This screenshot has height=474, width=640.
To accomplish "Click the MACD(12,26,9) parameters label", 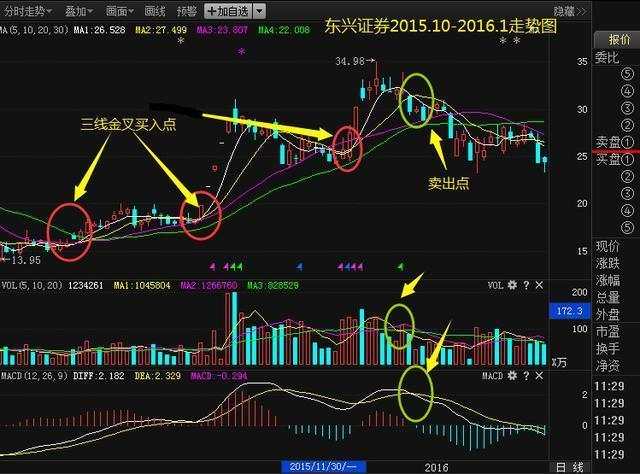I will click(x=34, y=376).
